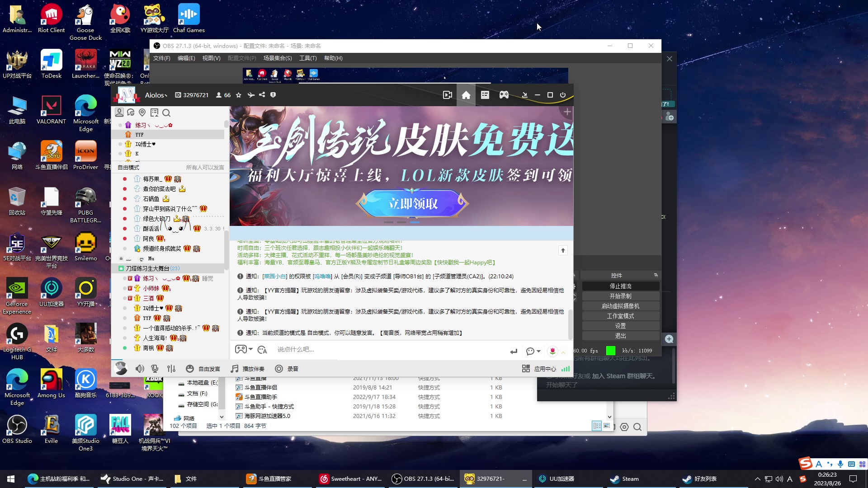Open the YY audio mixer sliders icon
The width and height of the screenshot is (868, 488).
click(x=171, y=369)
